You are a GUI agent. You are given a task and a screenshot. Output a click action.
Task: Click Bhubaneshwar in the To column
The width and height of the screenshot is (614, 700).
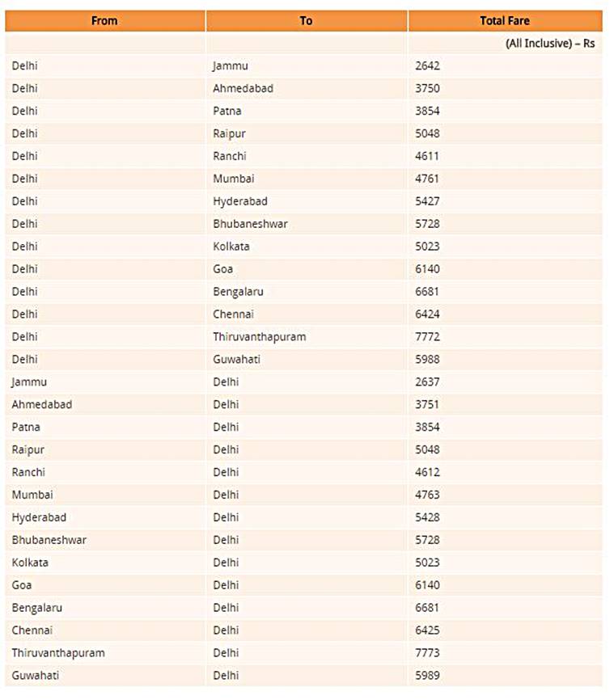pyautogui.click(x=250, y=224)
